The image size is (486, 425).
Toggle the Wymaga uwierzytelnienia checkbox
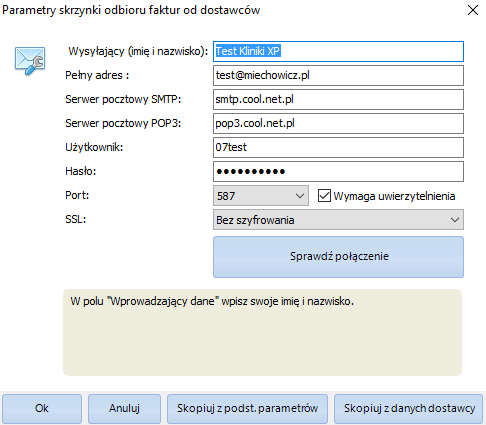pos(324,196)
